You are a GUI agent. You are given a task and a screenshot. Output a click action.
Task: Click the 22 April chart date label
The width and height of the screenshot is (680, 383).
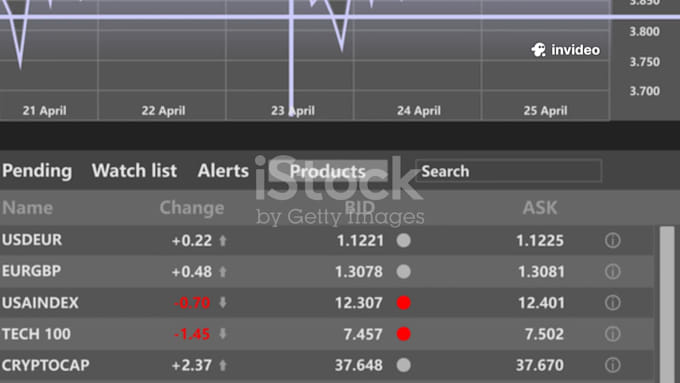(163, 111)
